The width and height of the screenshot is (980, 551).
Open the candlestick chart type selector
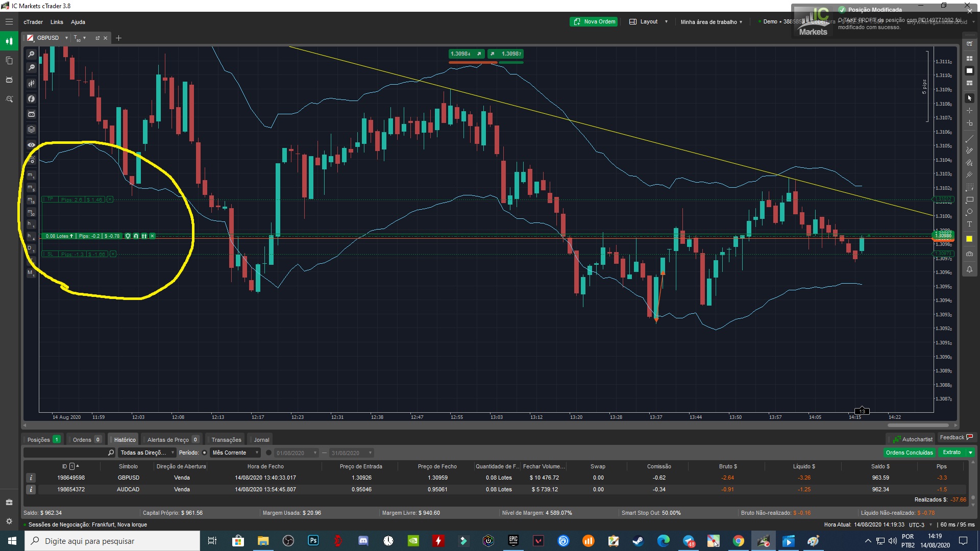31,84
